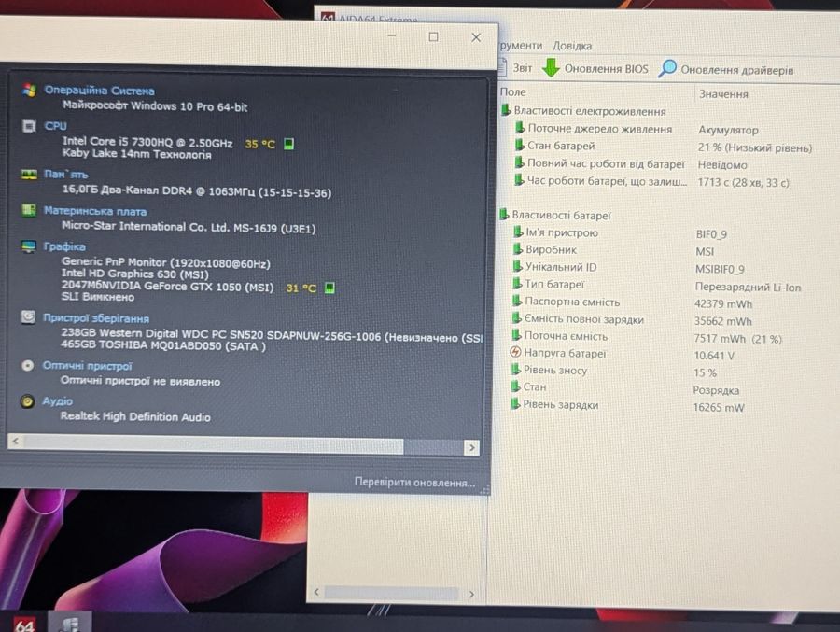Screen dimensions: 840x632
Task: Open the Оптичні пристрої section link
Action: pyautogui.click(x=87, y=366)
